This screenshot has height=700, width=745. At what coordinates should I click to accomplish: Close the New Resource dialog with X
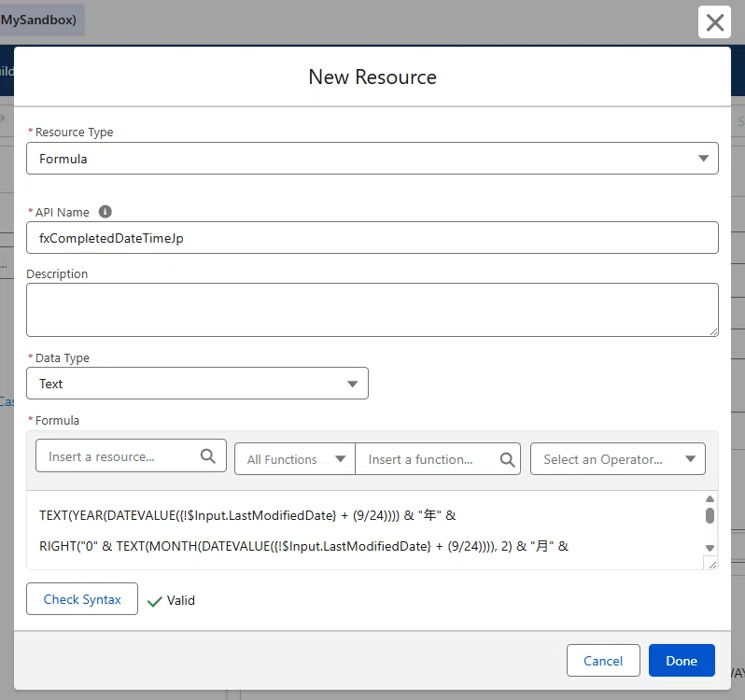pyautogui.click(x=714, y=21)
